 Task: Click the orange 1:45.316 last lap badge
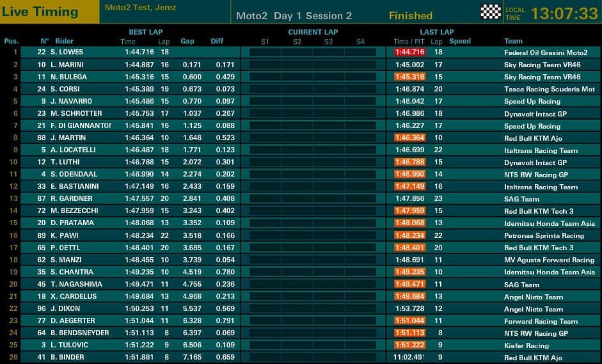point(409,77)
